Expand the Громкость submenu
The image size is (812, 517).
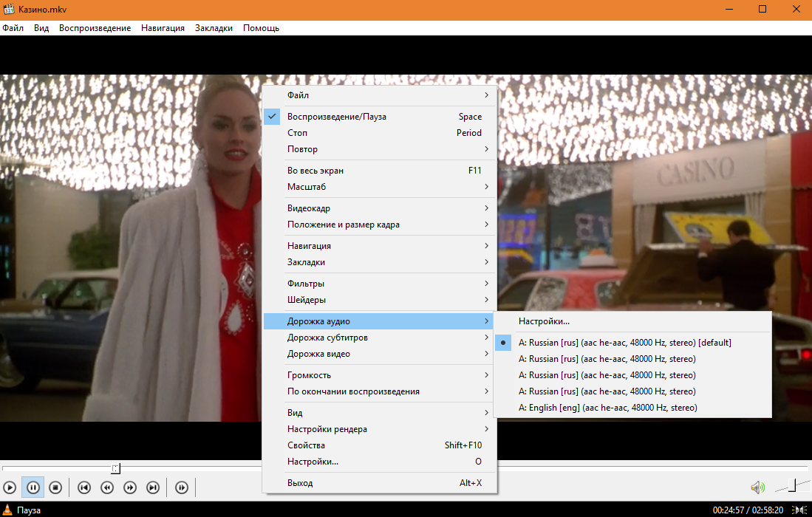pos(380,375)
